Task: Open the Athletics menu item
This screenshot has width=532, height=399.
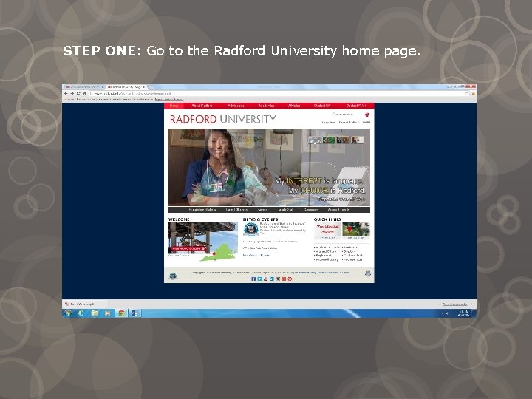Action: point(294,106)
